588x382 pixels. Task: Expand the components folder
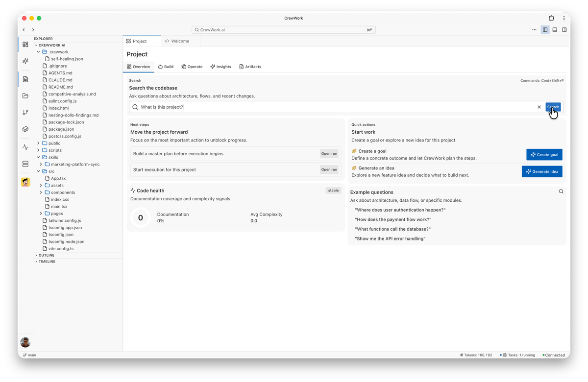click(41, 192)
